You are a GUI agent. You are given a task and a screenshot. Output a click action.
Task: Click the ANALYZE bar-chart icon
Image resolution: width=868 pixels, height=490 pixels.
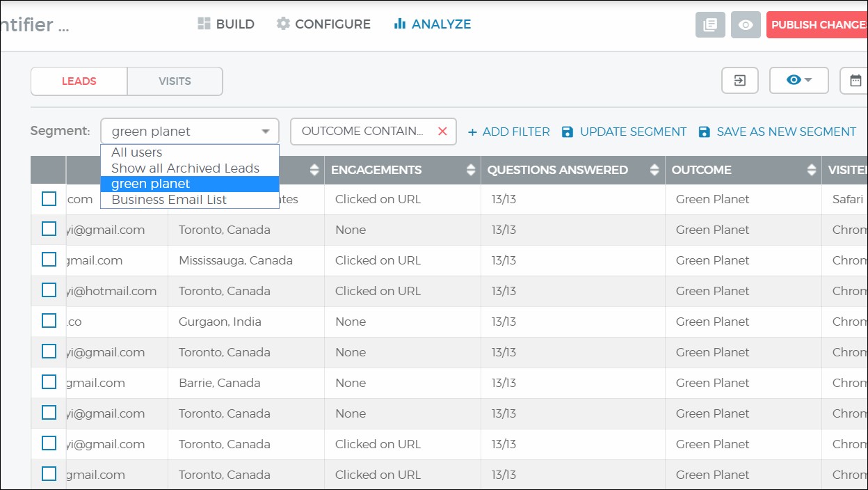click(x=400, y=24)
